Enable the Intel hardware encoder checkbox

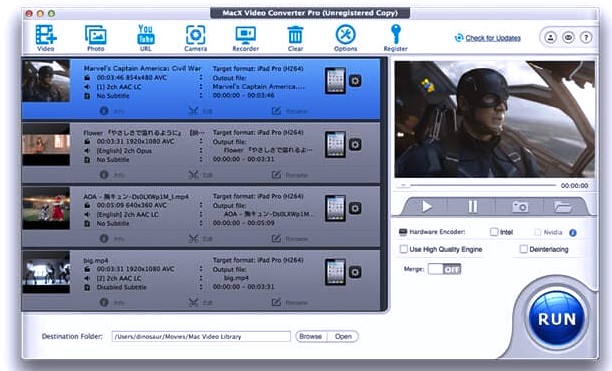pyautogui.click(x=494, y=232)
